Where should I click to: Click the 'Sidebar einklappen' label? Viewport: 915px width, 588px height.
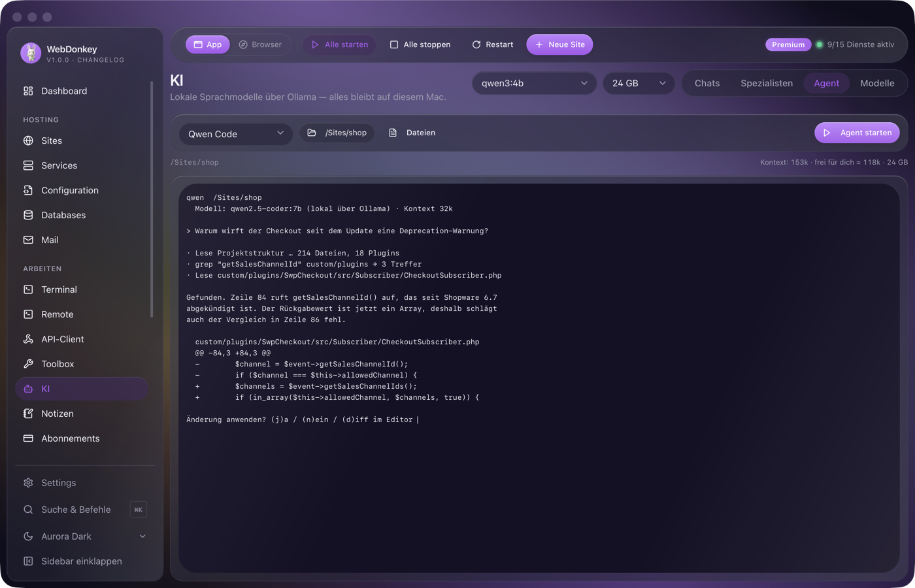pyautogui.click(x=82, y=561)
